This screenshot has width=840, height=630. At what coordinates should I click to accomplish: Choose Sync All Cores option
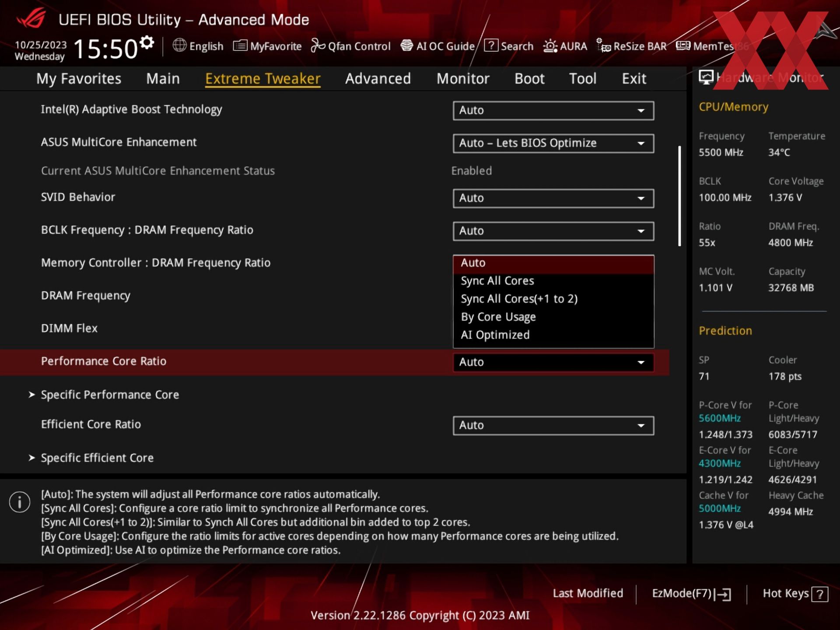(553, 281)
